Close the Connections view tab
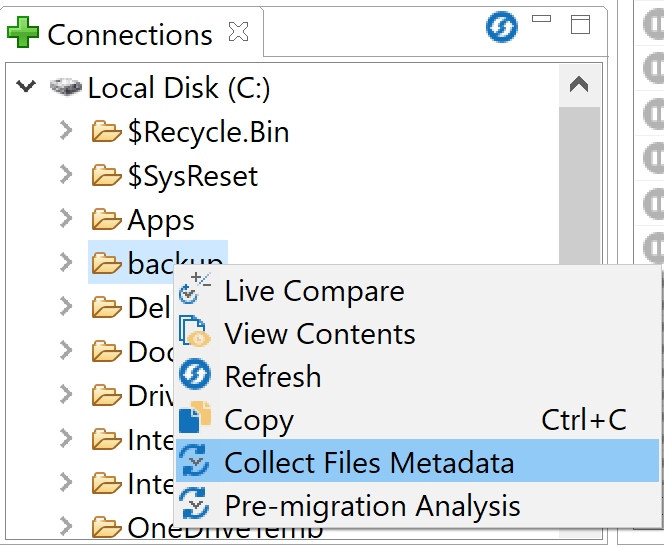This screenshot has width=664, height=547. [238, 32]
